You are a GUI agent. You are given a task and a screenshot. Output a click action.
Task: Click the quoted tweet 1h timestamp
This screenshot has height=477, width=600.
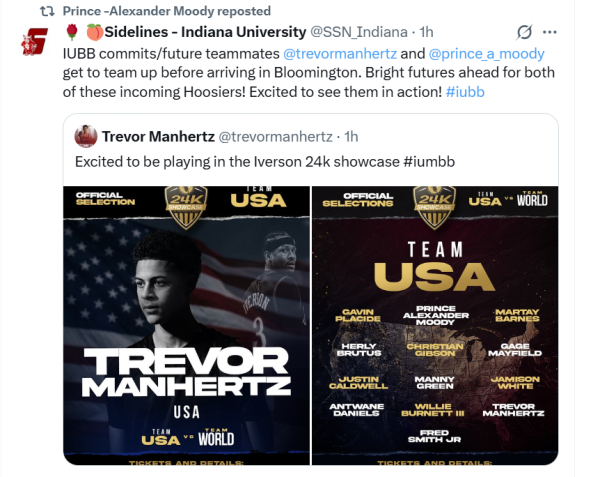click(351, 137)
